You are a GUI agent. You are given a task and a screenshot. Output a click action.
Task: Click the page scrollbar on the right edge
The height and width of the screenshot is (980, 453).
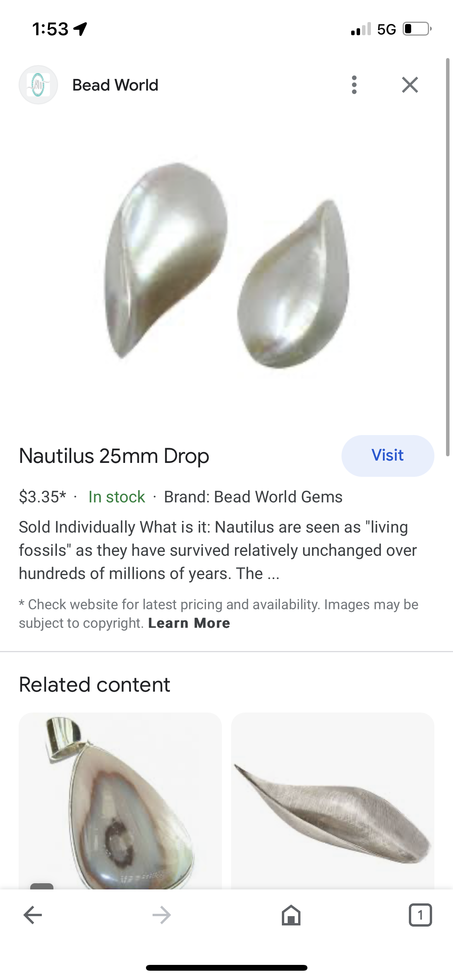pos(448,255)
